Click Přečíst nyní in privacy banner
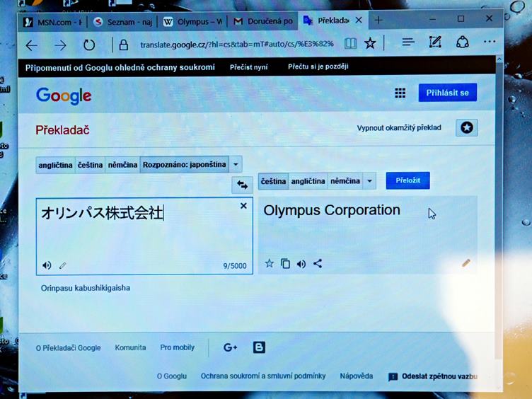532x399 pixels. [x=249, y=67]
